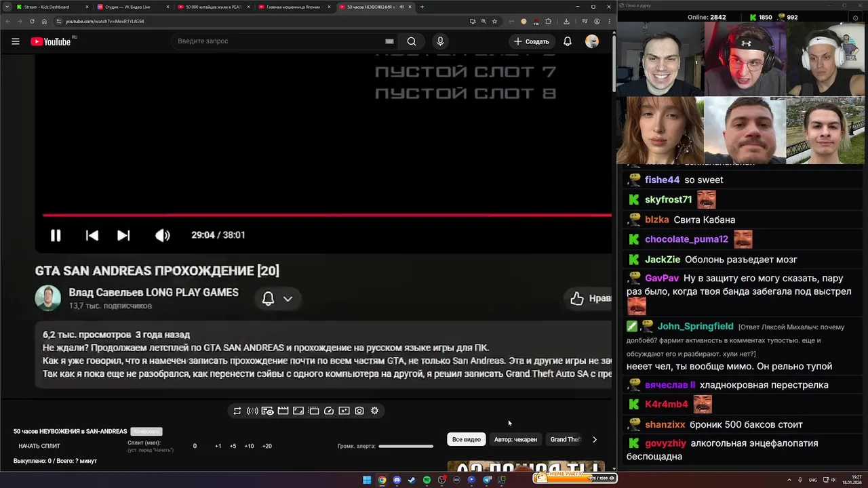Viewport: 868px width, 488px height.
Task: Jump to the previous video
Action: click(92, 235)
